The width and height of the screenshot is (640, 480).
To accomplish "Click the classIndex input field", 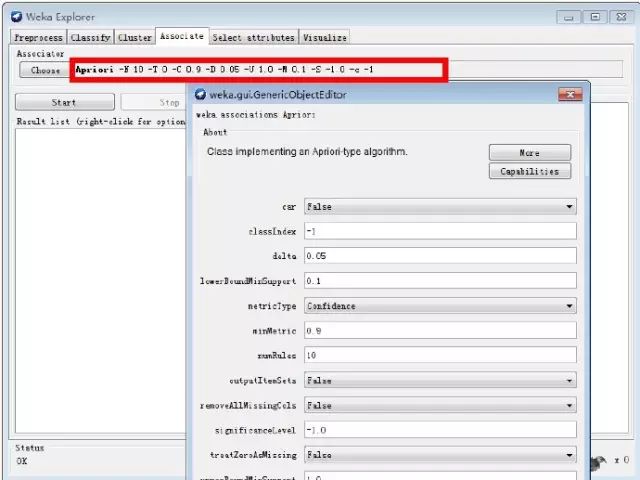I will point(440,231).
